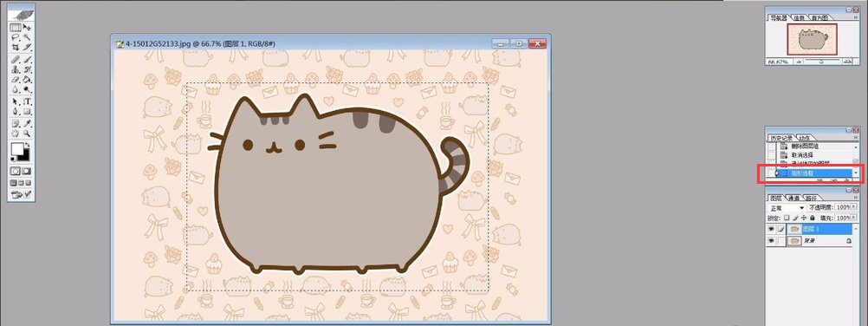Select the Rectangle shape tool
The image size is (868, 326).
point(27,112)
